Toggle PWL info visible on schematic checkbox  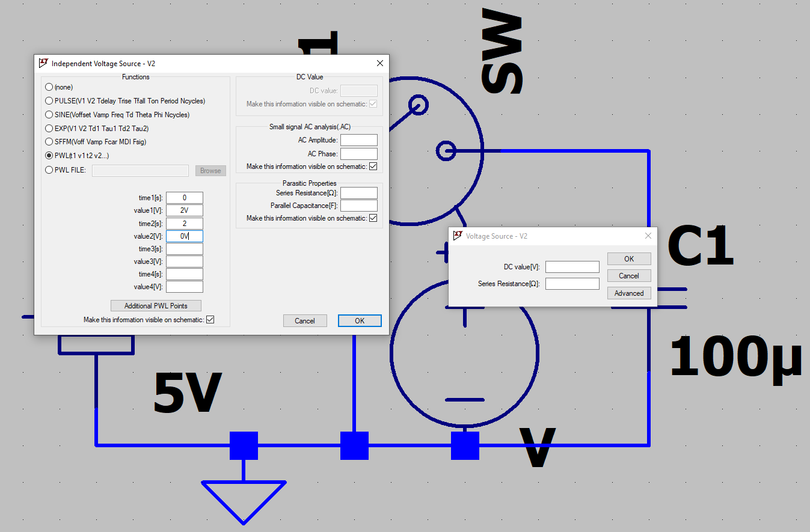210,320
